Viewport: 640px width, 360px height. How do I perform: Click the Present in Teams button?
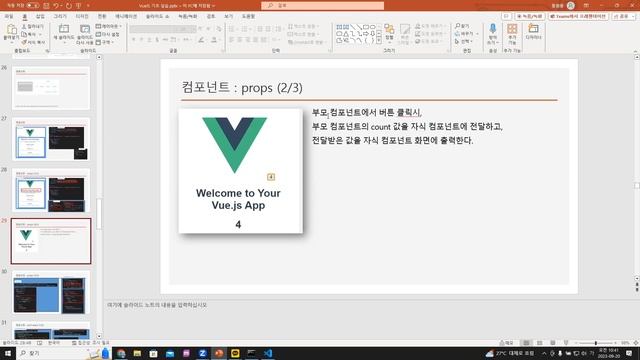click(x=578, y=16)
